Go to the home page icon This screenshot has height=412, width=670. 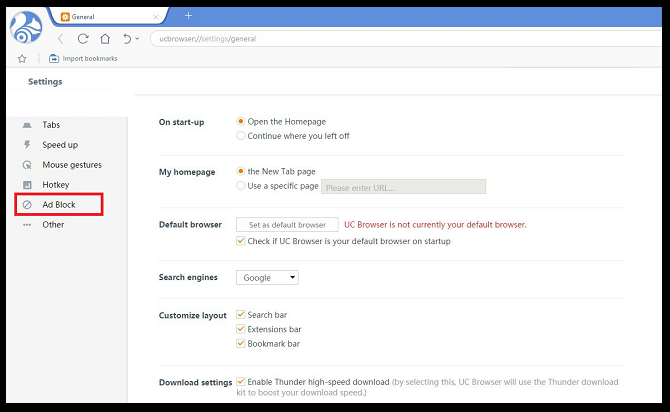[x=105, y=38]
